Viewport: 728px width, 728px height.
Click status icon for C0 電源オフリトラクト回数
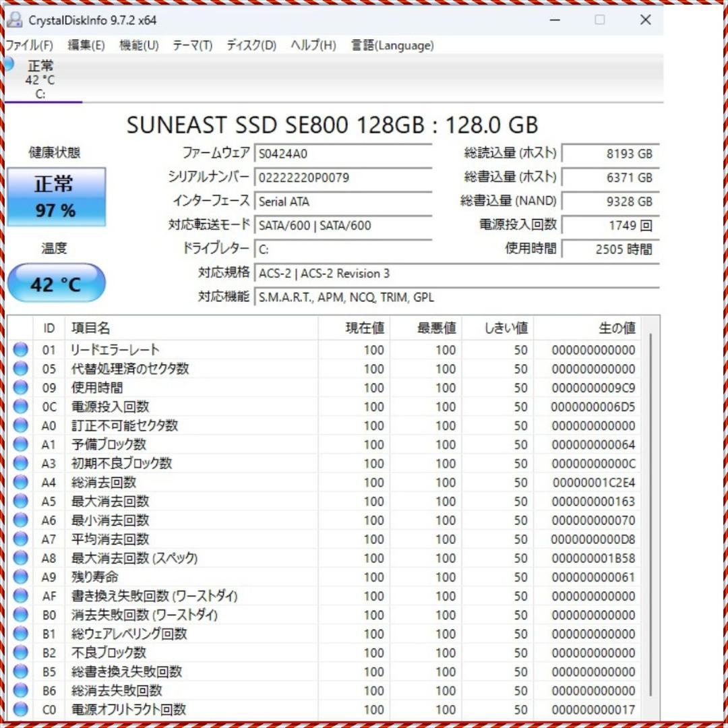[x=20, y=709]
